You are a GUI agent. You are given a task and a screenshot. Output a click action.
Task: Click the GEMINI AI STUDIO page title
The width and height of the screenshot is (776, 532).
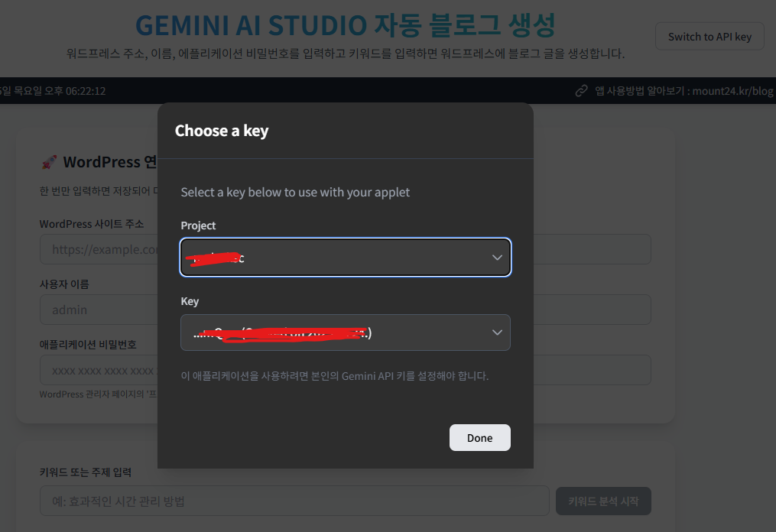tap(345, 26)
